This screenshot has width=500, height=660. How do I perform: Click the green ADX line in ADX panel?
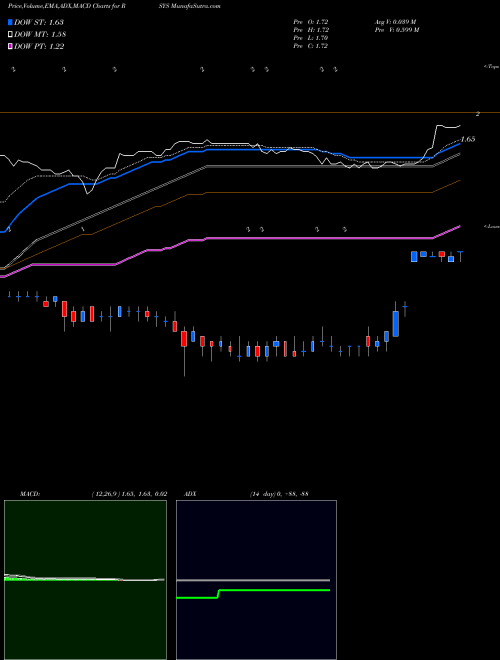[x=274, y=591]
